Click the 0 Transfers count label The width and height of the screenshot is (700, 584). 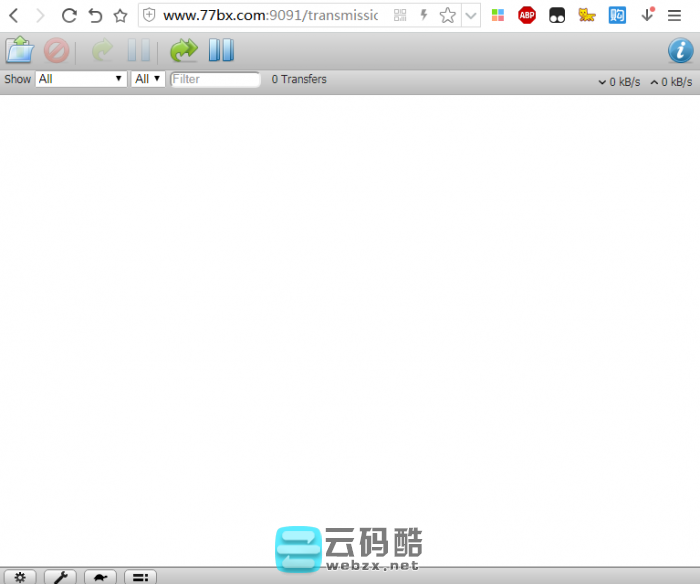tap(299, 79)
